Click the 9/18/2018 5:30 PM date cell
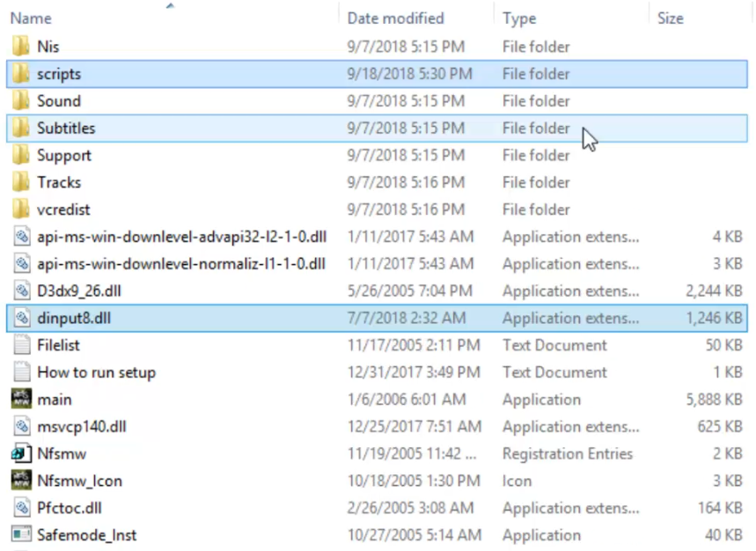This screenshot has height=551, width=756. (x=409, y=74)
